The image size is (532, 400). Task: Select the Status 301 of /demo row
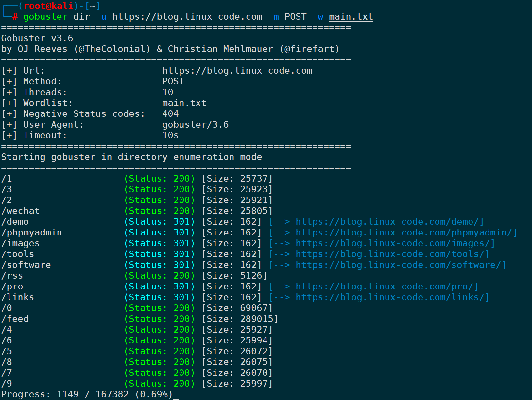(x=160, y=222)
